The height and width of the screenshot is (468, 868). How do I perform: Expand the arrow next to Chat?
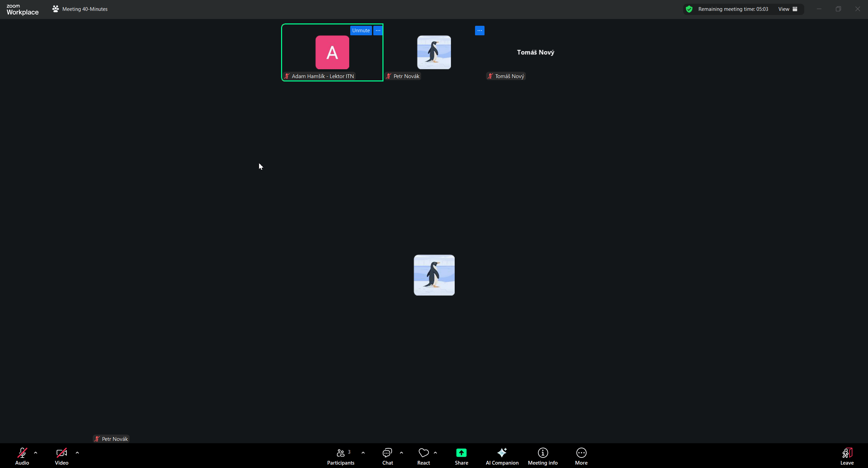pos(401,453)
